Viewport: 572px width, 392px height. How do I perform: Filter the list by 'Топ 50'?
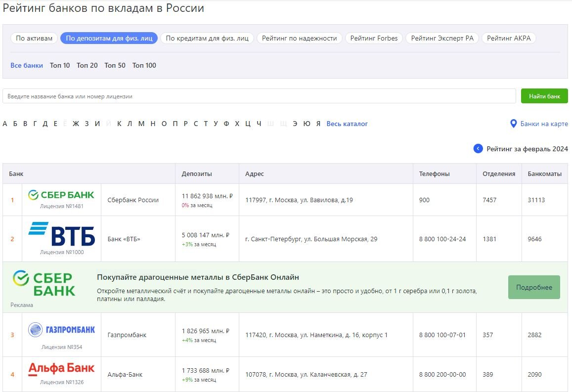[x=115, y=65]
